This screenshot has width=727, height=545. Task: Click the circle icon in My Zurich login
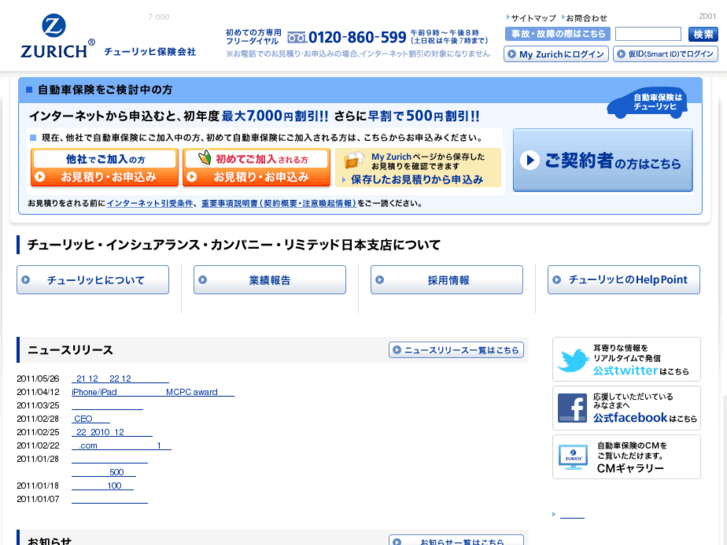pos(512,54)
